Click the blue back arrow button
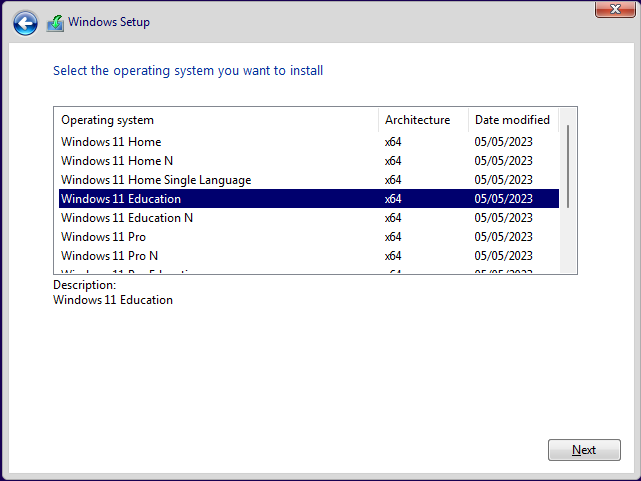This screenshot has height=481, width=641. pyautogui.click(x=26, y=22)
